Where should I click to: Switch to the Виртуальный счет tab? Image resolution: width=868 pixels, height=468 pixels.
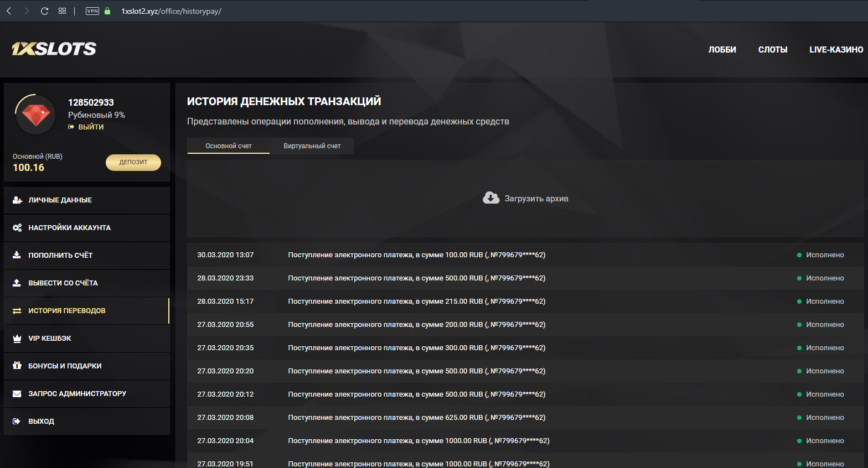tap(312, 146)
